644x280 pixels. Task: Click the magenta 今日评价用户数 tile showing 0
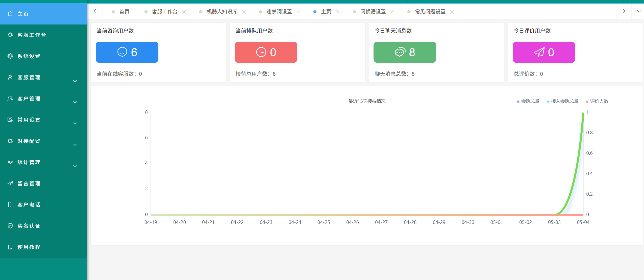(x=544, y=52)
